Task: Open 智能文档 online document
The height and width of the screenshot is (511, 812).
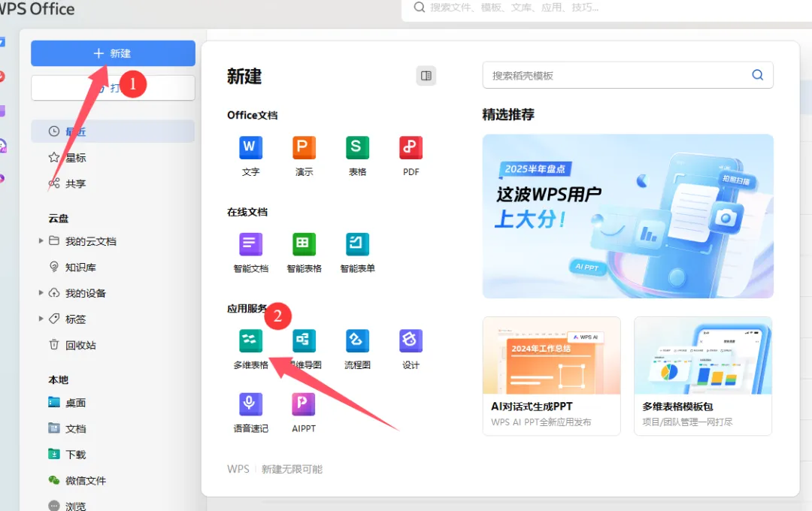Action: (x=250, y=252)
